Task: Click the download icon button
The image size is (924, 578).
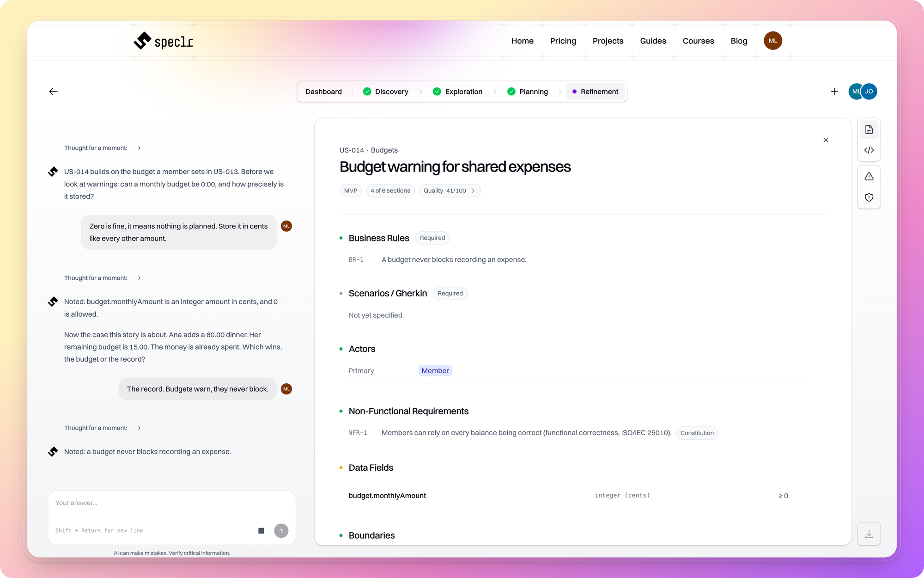Action: point(869,534)
